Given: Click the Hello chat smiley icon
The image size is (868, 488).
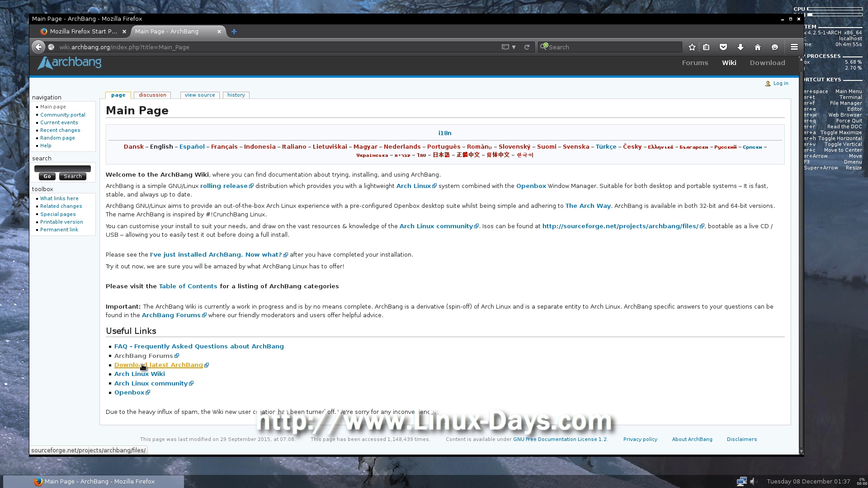Looking at the screenshot, I should [x=775, y=47].
